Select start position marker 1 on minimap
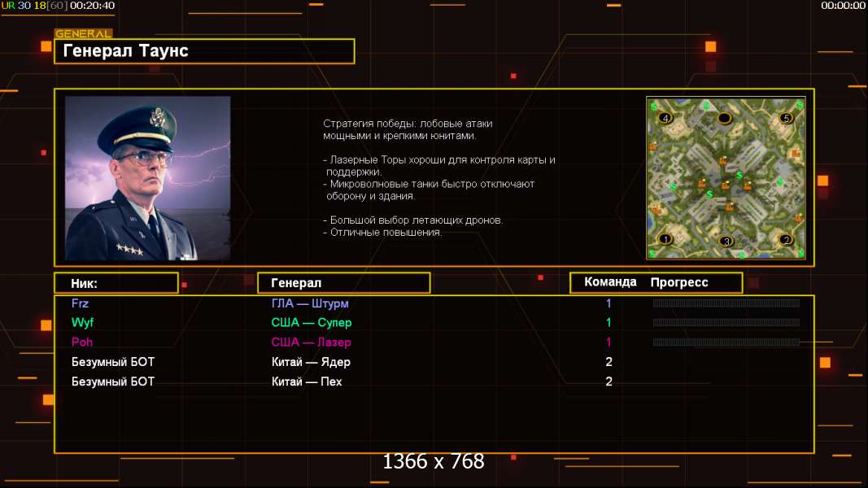This screenshot has height=488, width=868. coord(665,239)
